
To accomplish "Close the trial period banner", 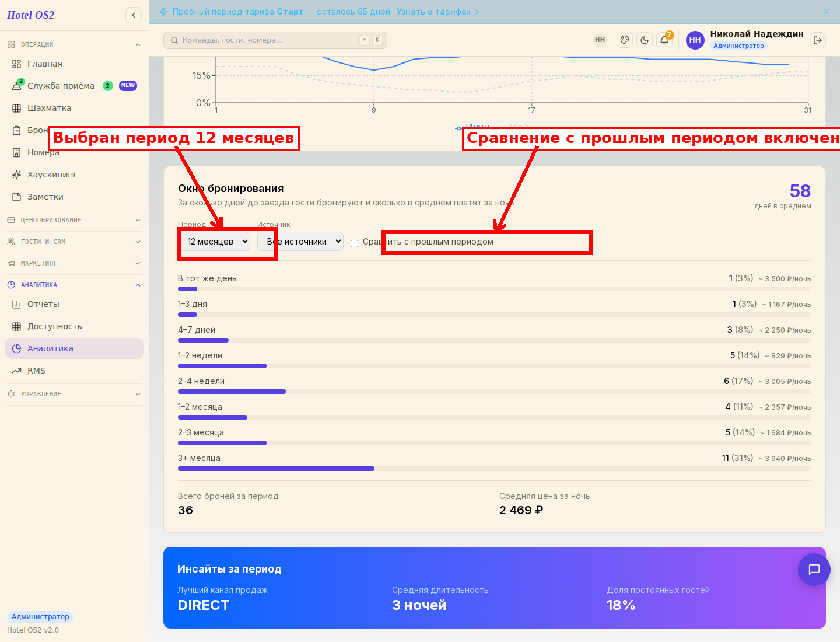I will [x=827, y=12].
